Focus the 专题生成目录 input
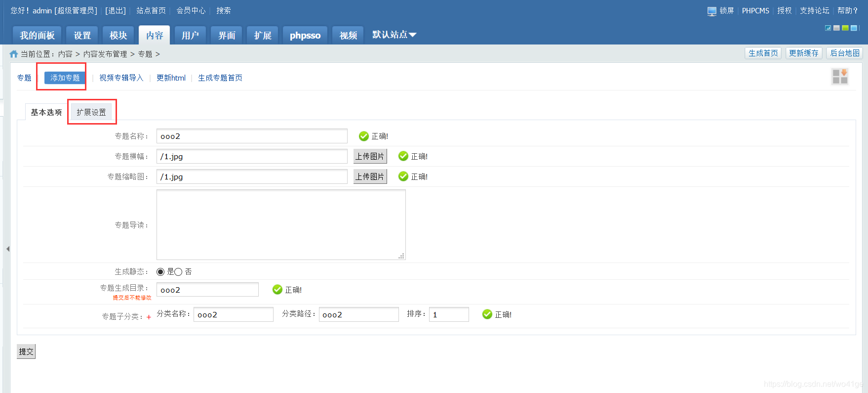Screen dimensions: 868x393 [207, 290]
